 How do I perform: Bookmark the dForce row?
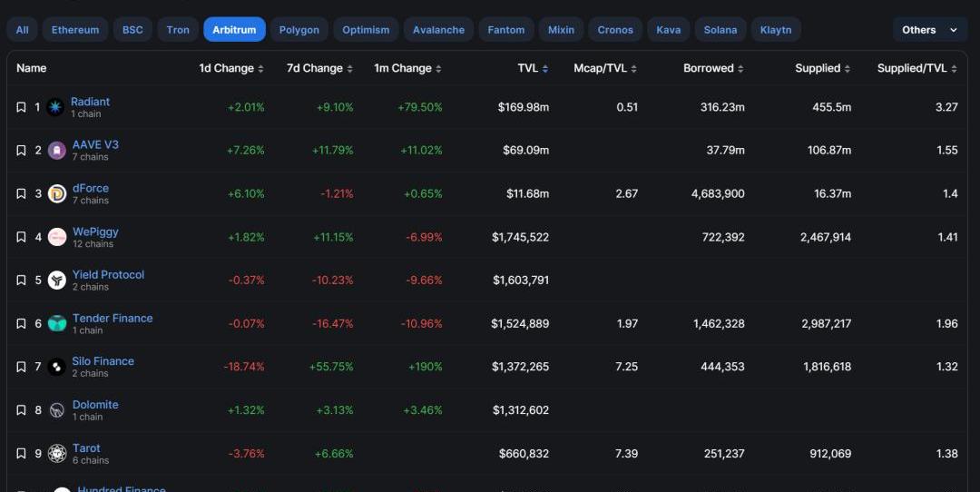coord(21,193)
